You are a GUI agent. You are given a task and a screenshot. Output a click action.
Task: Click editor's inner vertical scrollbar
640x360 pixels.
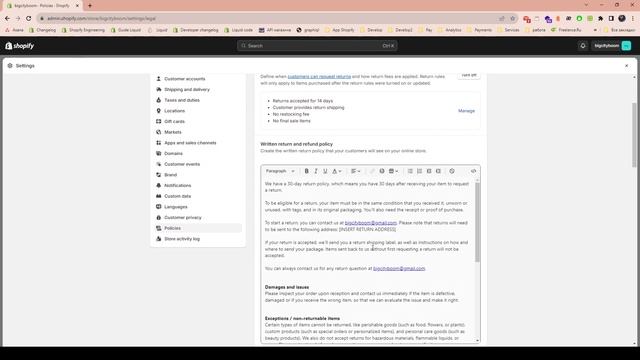pyautogui.click(x=477, y=222)
